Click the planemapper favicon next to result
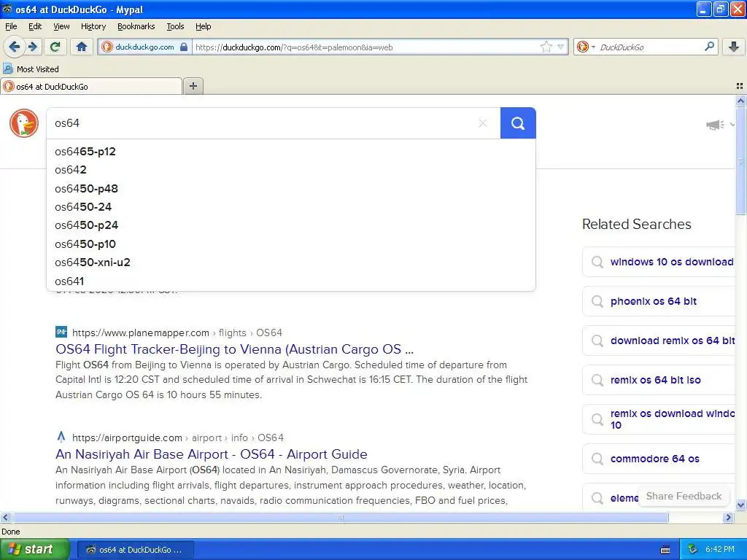 tap(61, 332)
